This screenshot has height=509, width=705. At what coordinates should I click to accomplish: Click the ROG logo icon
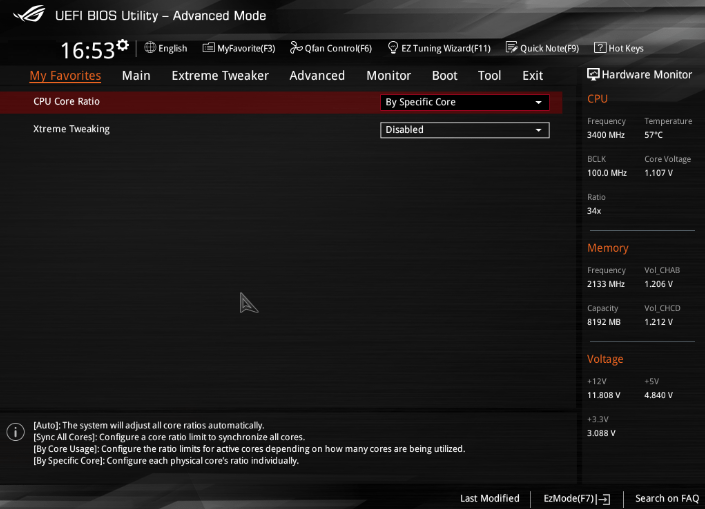(29, 14)
